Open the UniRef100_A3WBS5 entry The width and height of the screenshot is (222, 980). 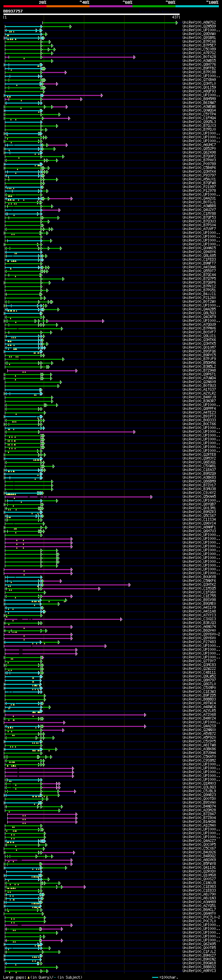(199, 60)
